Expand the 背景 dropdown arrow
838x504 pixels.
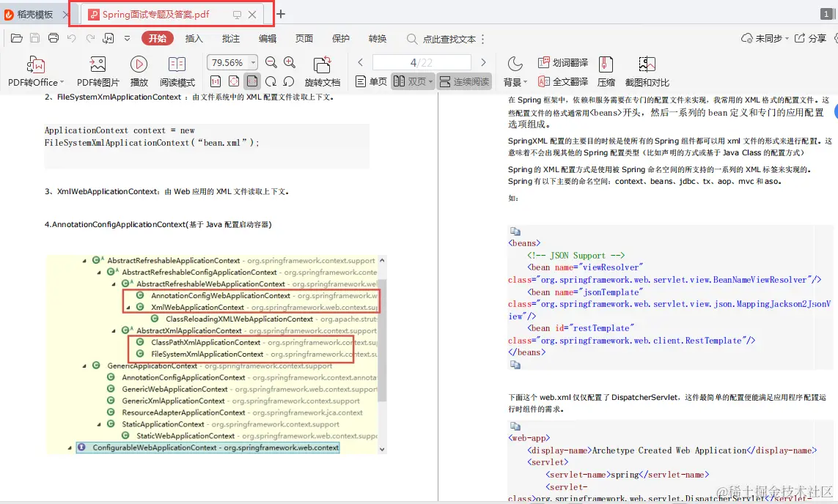[525, 82]
